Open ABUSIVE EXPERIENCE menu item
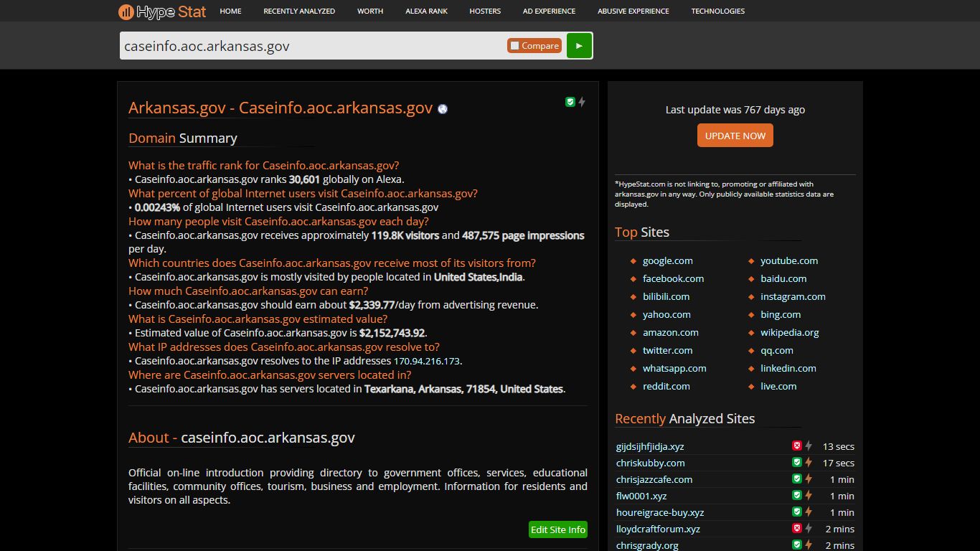Image resolution: width=980 pixels, height=551 pixels. pos(633,11)
